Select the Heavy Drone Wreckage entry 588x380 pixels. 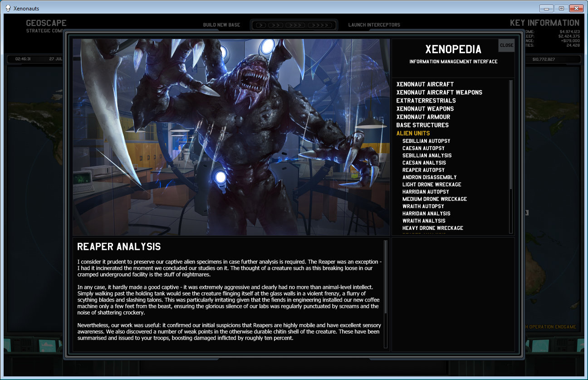pos(432,228)
